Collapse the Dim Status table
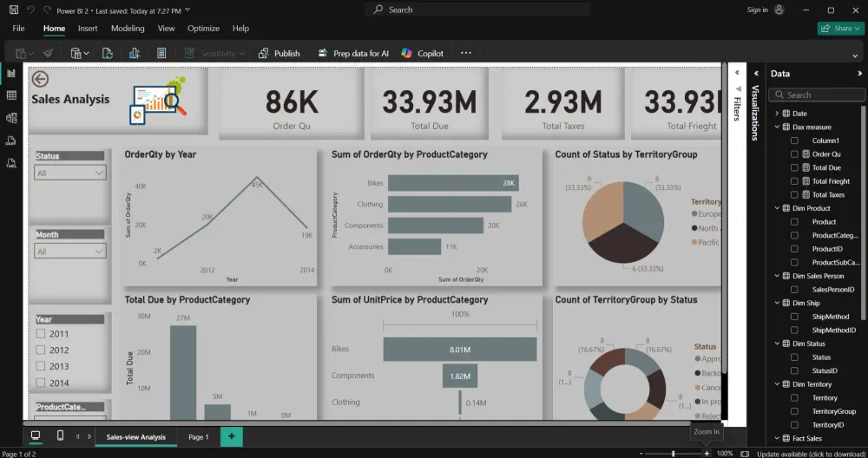Image resolution: width=868 pixels, height=458 pixels. pyautogui.click(x=777, y=343)
